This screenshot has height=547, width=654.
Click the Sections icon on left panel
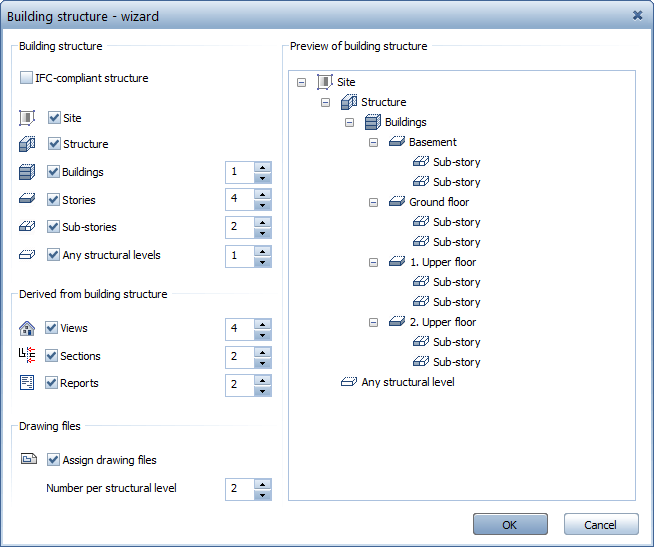[28, 356]
